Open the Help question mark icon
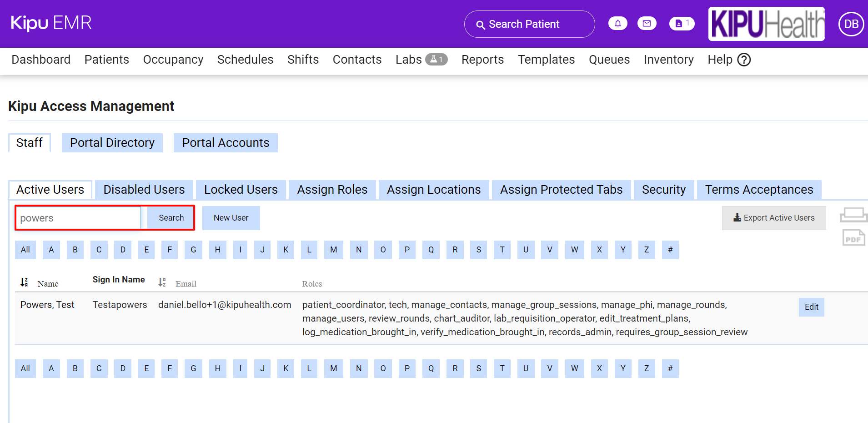Screen dimensions: 868x423 744,60
